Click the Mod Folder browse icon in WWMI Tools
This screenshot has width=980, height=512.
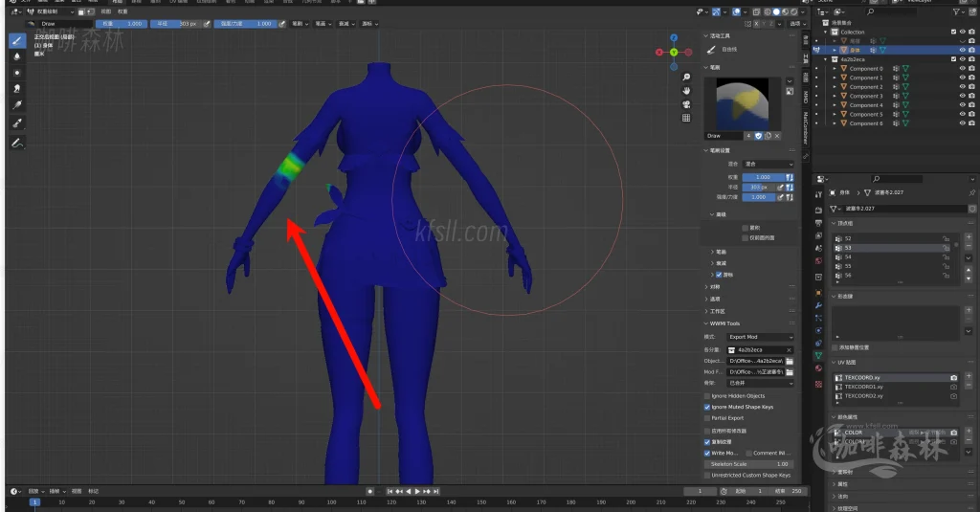pos(790,372)
